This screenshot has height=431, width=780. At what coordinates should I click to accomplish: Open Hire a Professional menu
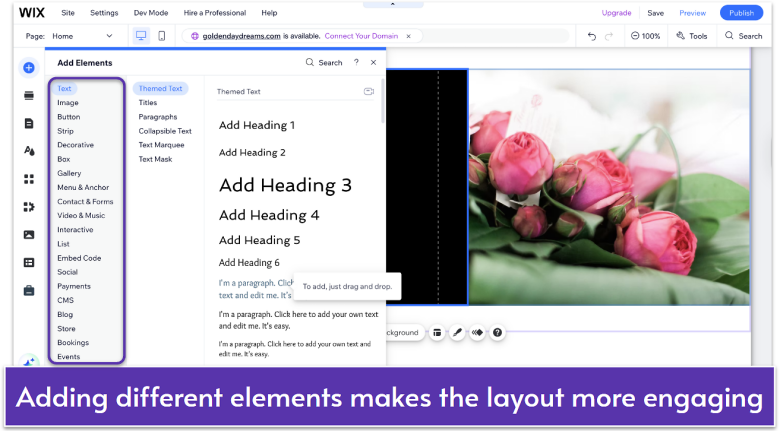point(215,12)
